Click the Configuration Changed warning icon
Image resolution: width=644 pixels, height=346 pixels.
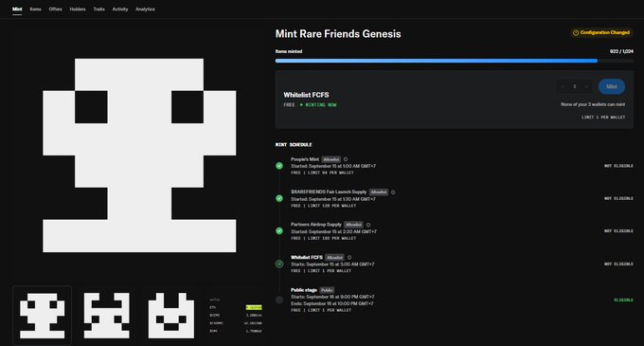tap(576, 33)
